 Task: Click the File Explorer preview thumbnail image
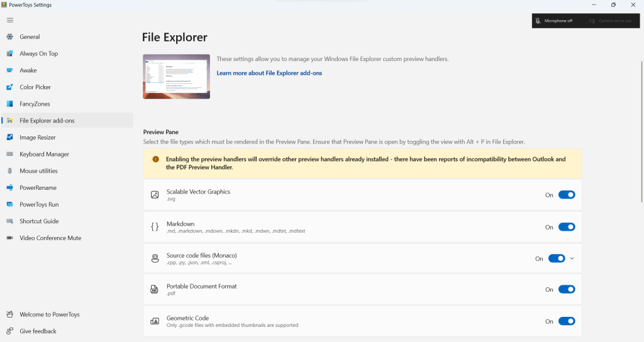(177, 76)
